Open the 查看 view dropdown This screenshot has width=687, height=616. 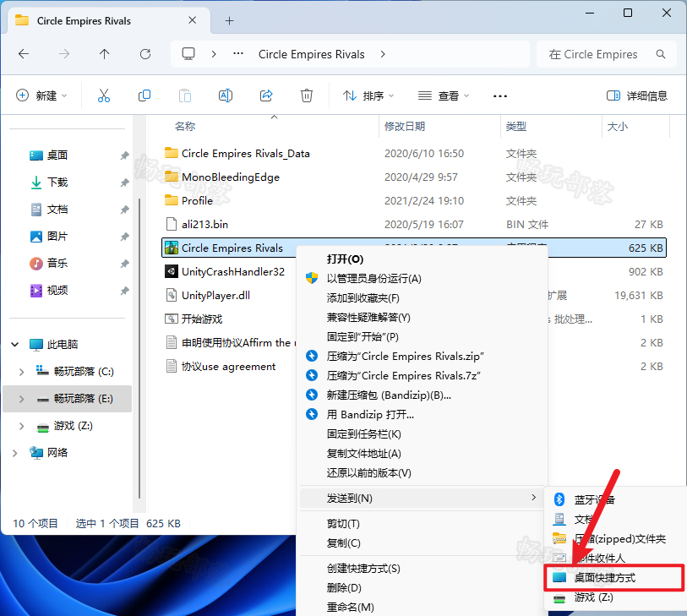443,95
